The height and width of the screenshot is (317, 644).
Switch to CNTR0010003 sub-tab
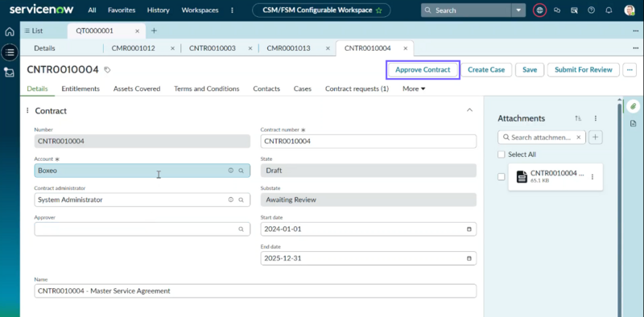click(213, 48)
